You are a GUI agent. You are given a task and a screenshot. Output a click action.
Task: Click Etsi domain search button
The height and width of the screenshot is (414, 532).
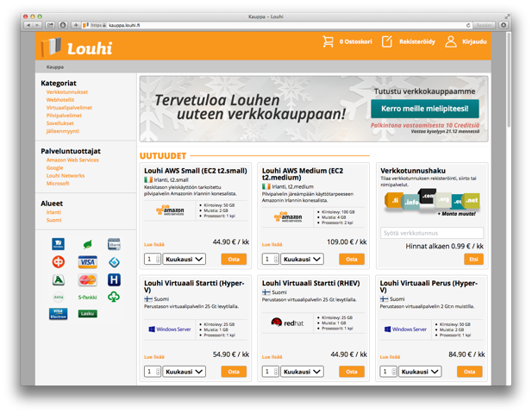[x=473, y=260]
